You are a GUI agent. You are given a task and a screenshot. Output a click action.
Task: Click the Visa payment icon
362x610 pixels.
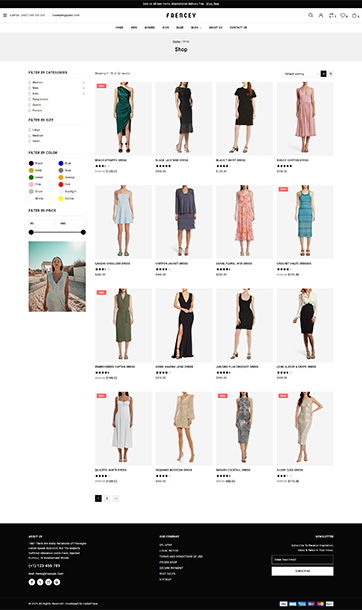pyautogui.click(x=283, y=603)
